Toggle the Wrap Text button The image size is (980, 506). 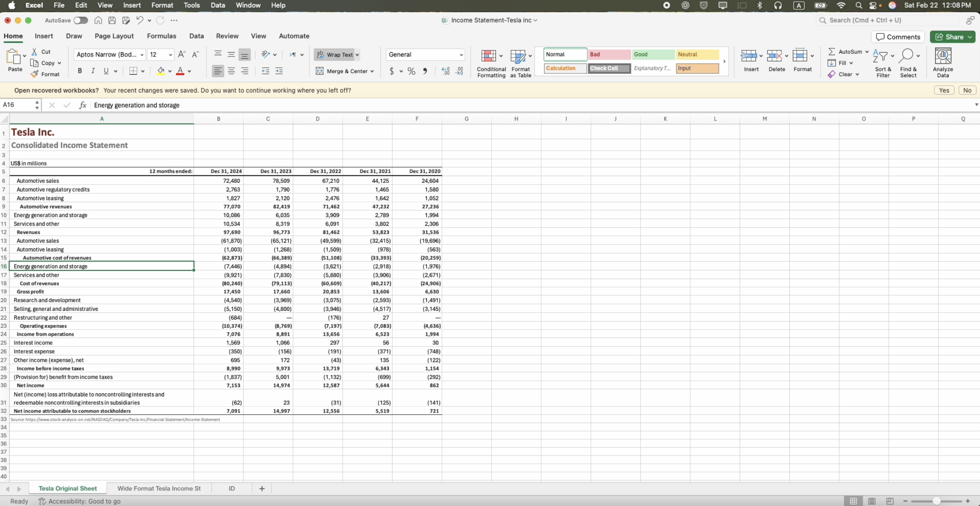pyautogui.click(x=335, y=55)
